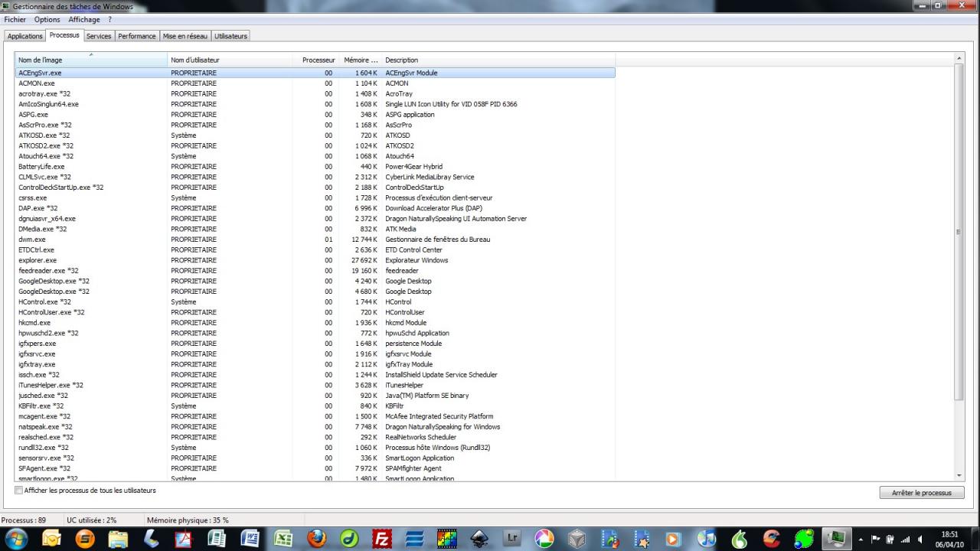The image size is (980, 551).
Task: Select the Processus tab
Action: point(64,35)
